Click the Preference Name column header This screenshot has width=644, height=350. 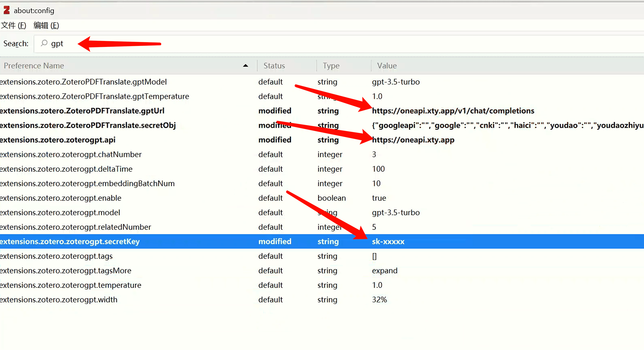[34, 66]
